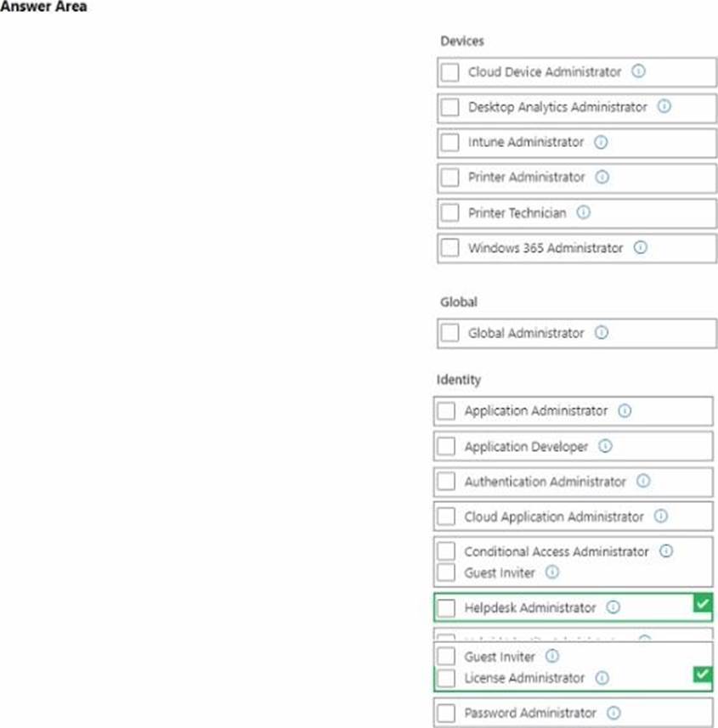Click info icon beside Windows 365 Administrator
Screen dimensions: 718x728
tap(641, 248)
